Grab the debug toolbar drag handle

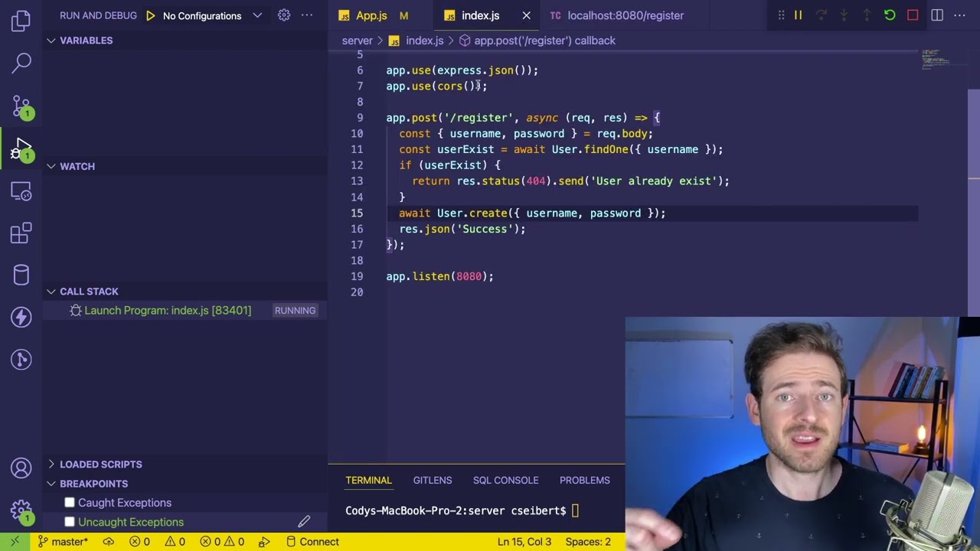(x=781, y=15)
